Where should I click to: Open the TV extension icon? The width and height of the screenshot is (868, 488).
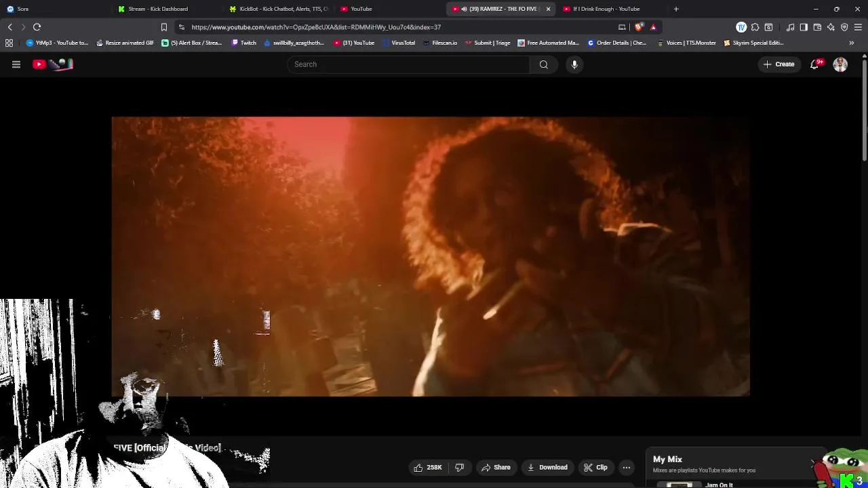pos(741,27)
